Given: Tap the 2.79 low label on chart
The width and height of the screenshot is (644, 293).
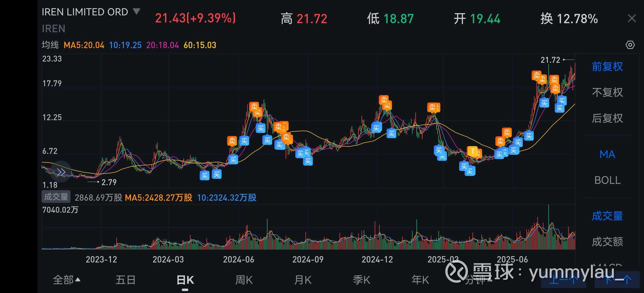Looking at the screenshot, I should click(109, 182).
